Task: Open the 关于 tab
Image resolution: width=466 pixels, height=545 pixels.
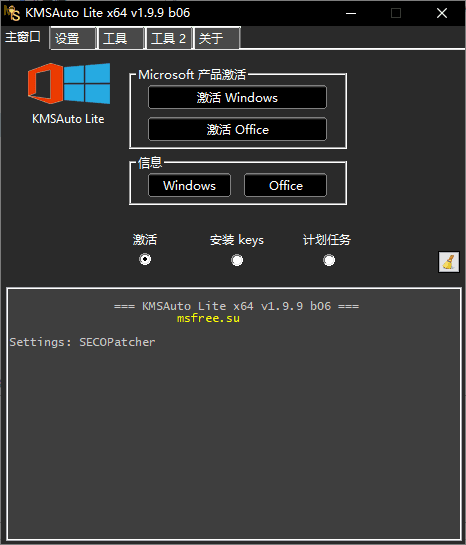Action: [217, 39]
